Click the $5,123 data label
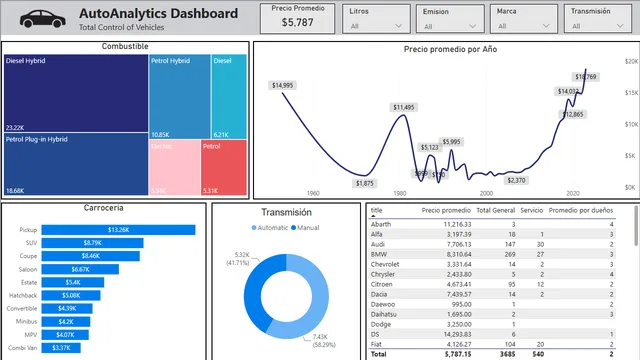The image size is (640, 360). pos(430,147)
